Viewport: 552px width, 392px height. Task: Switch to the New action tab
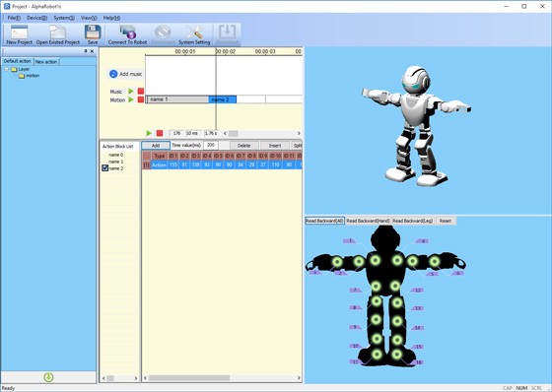(x=46, y=62)
